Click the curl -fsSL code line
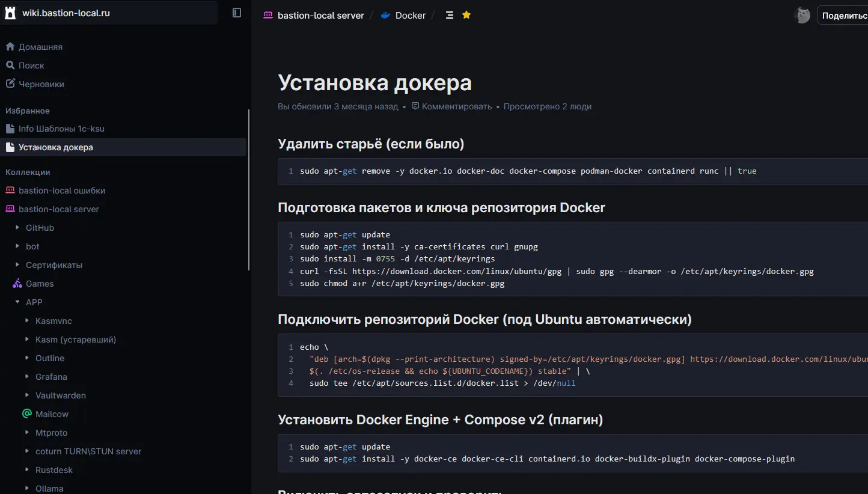 click(557, 272)
